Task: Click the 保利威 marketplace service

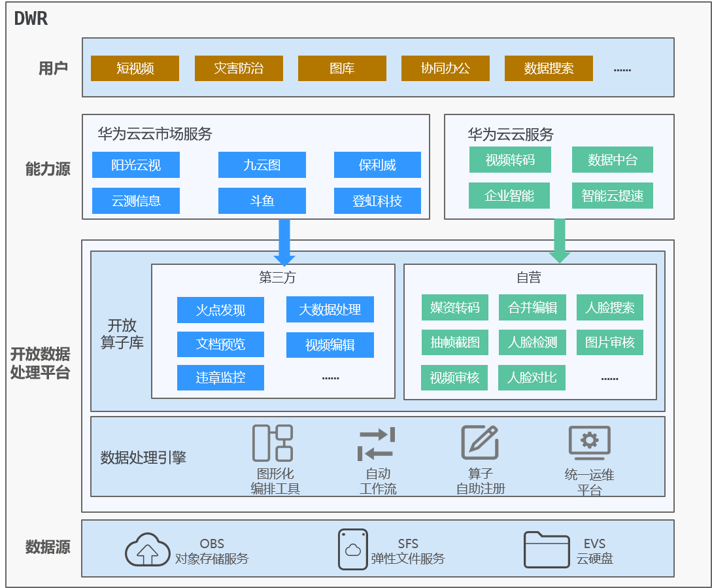Action: click(x=377, y=165)
